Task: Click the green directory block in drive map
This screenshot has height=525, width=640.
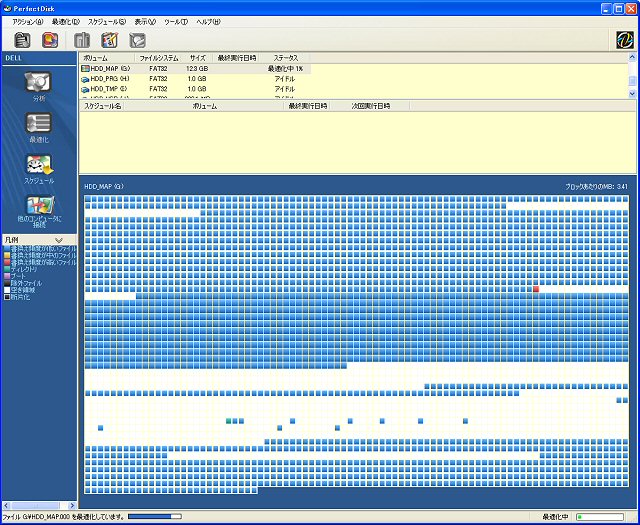Action: pos(229,421)
